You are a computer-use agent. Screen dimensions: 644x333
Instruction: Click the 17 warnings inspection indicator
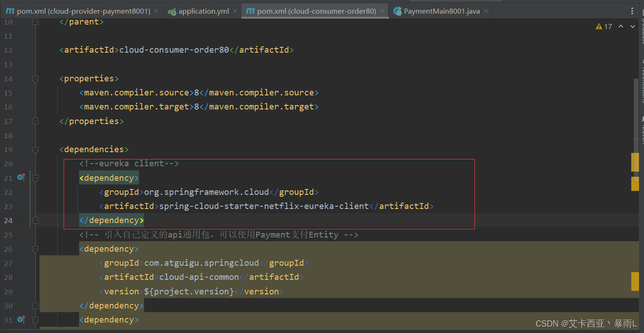pos(604,26)
